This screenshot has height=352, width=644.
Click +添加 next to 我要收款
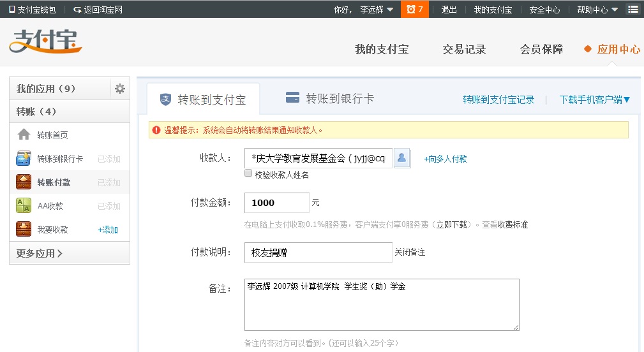click(108, 230)
